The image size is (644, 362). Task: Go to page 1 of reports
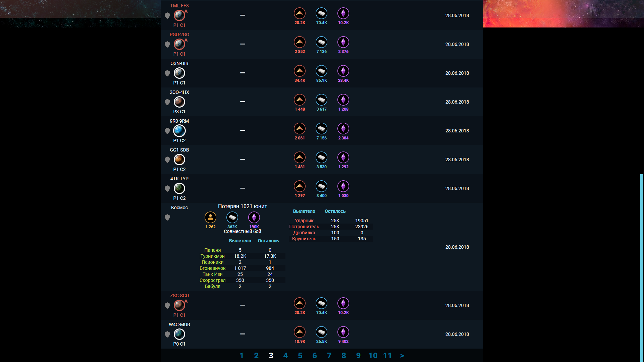coord(241,356)
